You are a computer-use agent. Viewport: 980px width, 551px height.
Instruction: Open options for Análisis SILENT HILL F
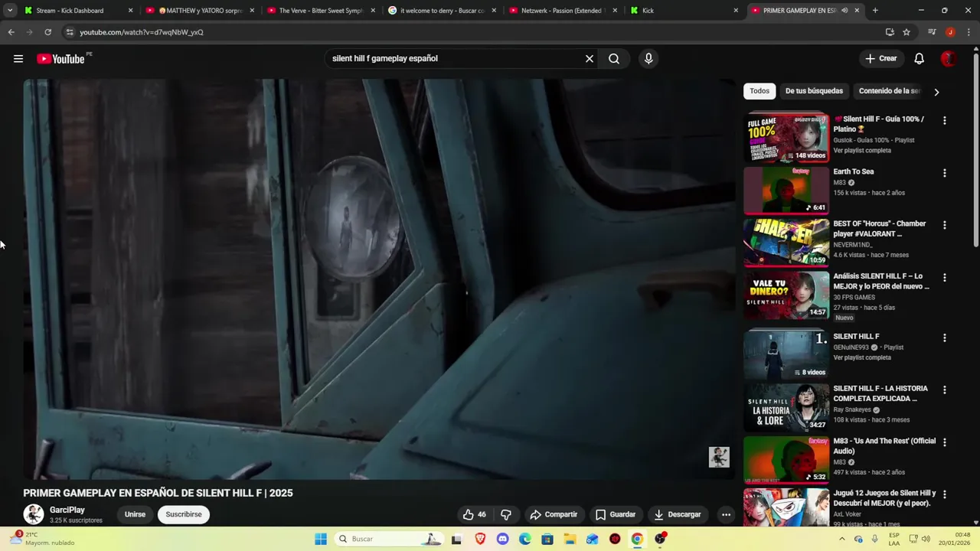tap(944, 277)
